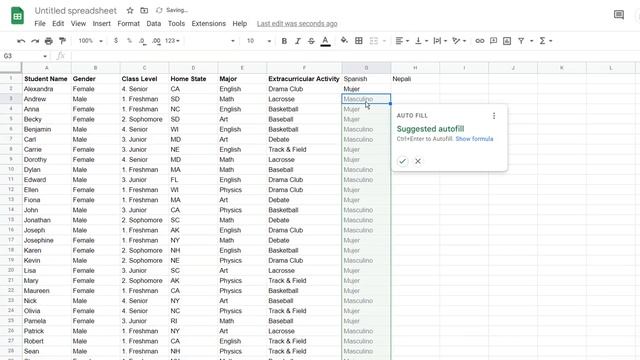Toggle strikethrough formatting
This screenshot has width=640, height=360.
(311, 41)
